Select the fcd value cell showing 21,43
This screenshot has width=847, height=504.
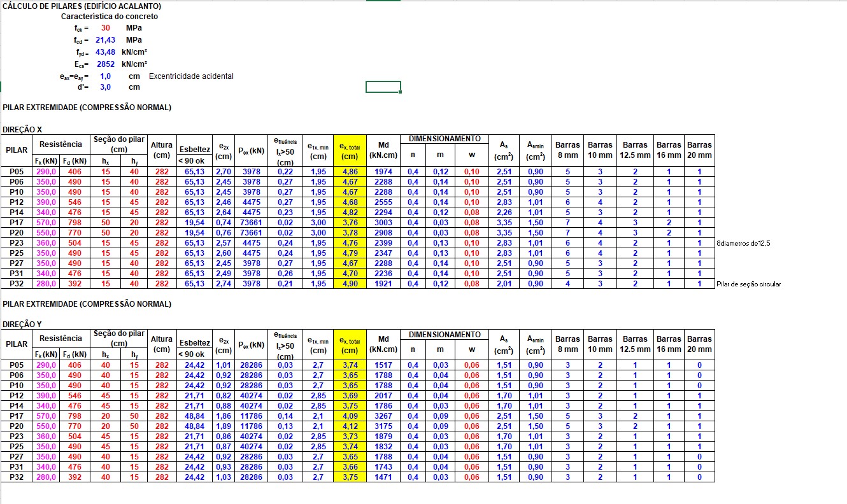tap(106, 39)
